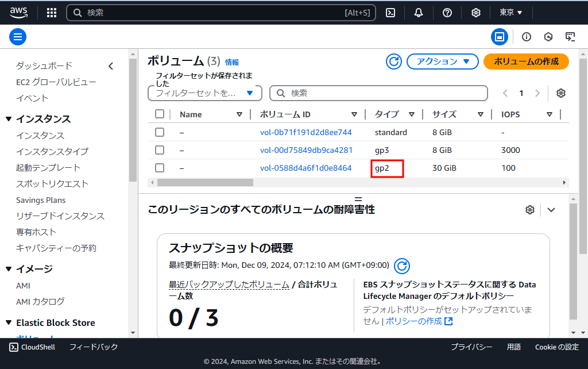Open the help question mark menu
Screen dimensions: 588x369
[x=447, y=13]
